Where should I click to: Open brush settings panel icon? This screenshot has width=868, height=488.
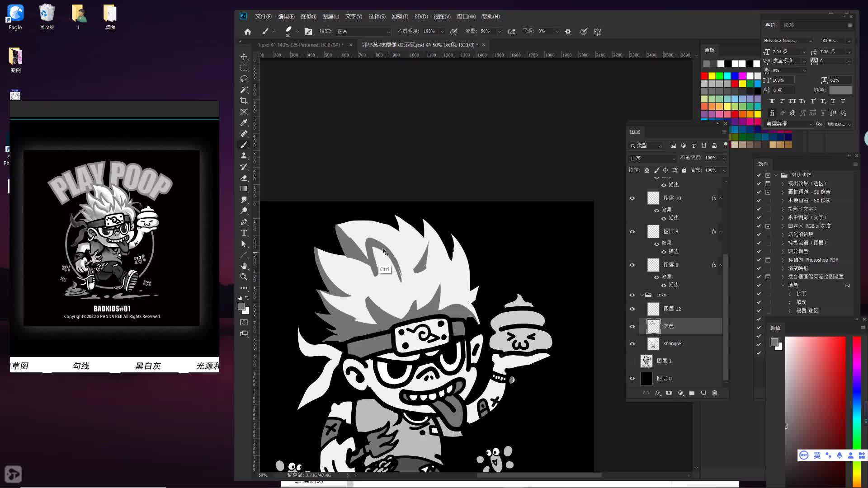point(308,32)
